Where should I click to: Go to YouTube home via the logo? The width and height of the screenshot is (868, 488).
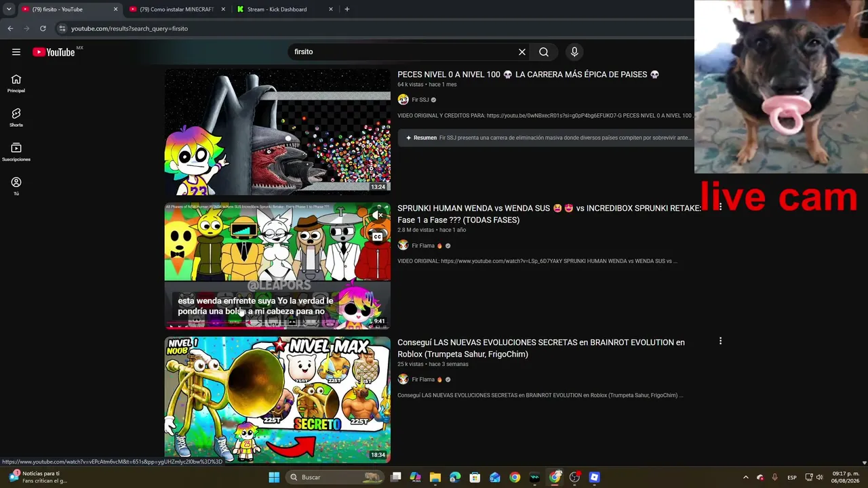(x=54, y=52)
